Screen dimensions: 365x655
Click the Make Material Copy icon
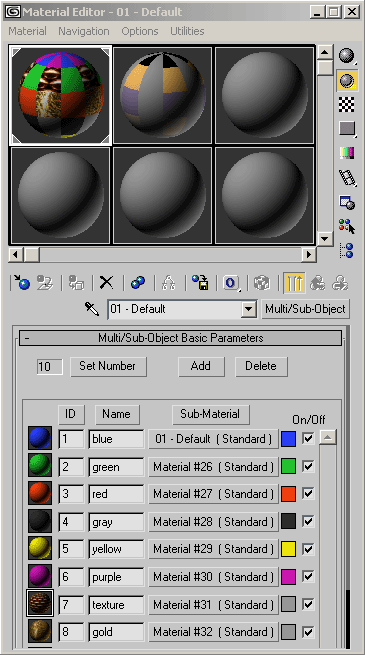[x=138, y=283]
